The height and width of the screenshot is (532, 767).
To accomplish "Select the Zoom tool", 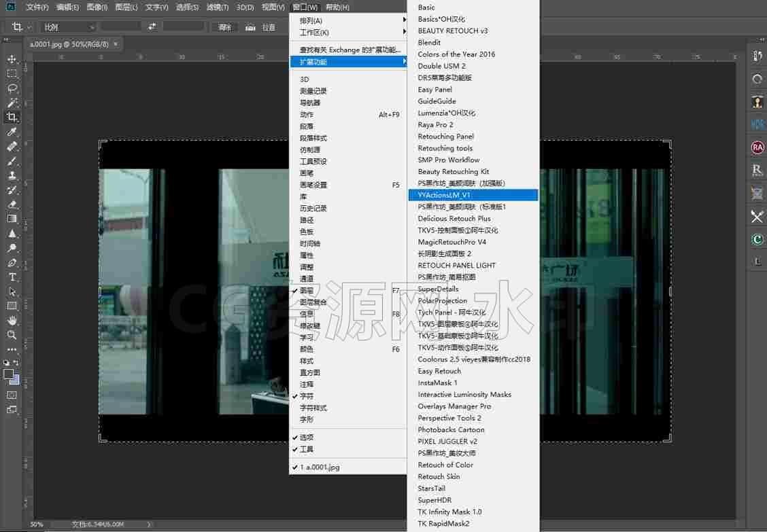I will click(x=12, y=335).
